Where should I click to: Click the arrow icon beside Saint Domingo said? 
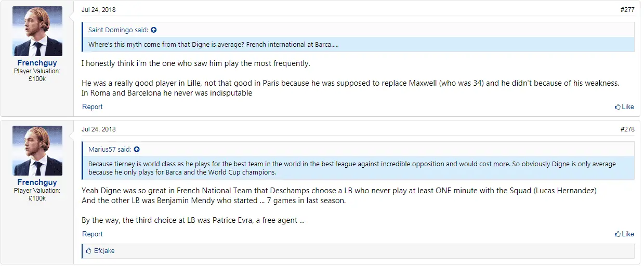tap(154, 30)
